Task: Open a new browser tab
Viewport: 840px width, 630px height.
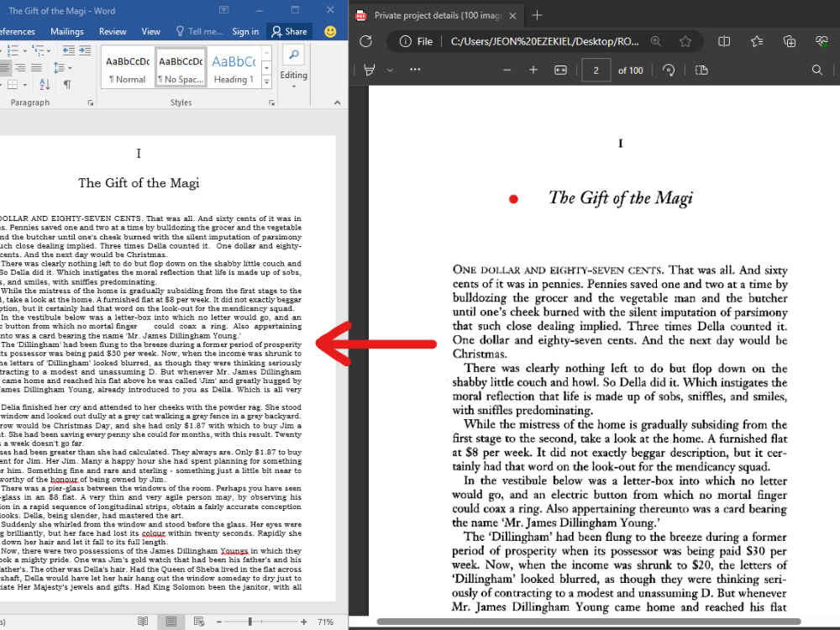Action: 537,15
